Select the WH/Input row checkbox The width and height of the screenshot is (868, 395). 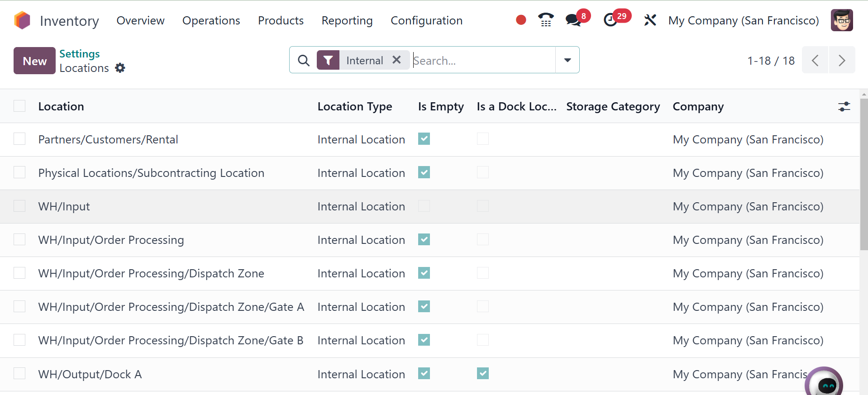click(19, 206)
